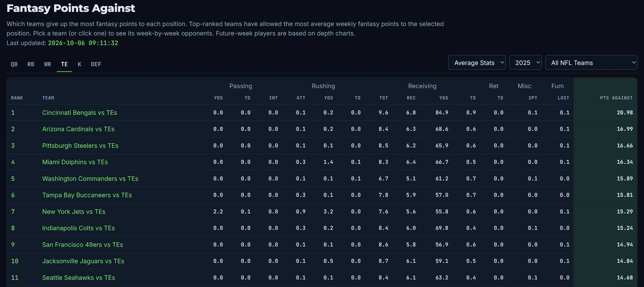Sort by PTS AGAINST column header

pyautogui.click(x=616, y=98)
